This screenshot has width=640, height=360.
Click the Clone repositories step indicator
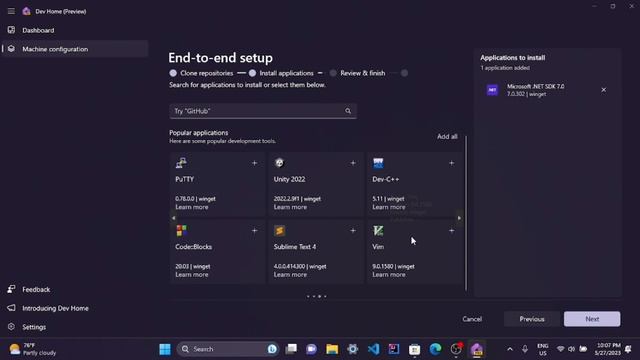click(x=173, y=73)
